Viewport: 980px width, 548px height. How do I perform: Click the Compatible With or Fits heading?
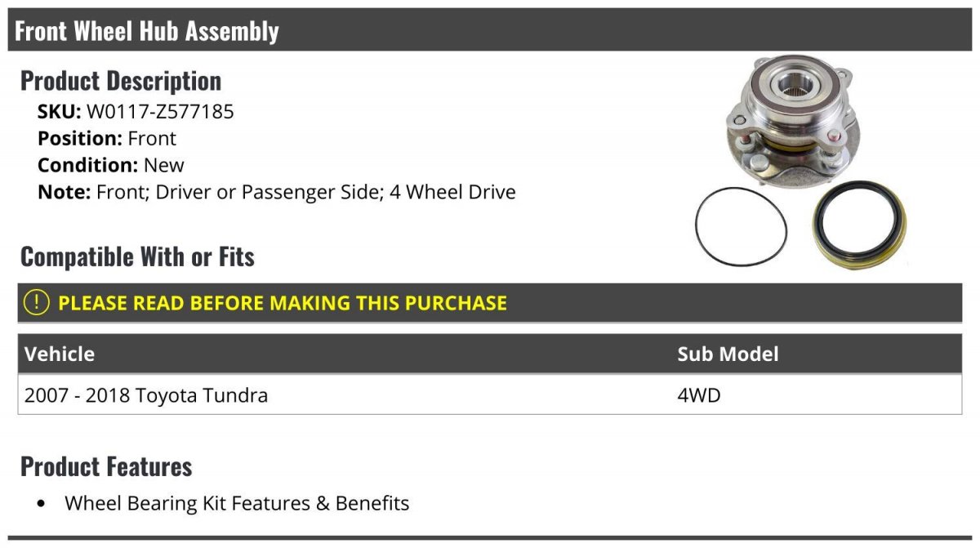(x=137, y=257)
